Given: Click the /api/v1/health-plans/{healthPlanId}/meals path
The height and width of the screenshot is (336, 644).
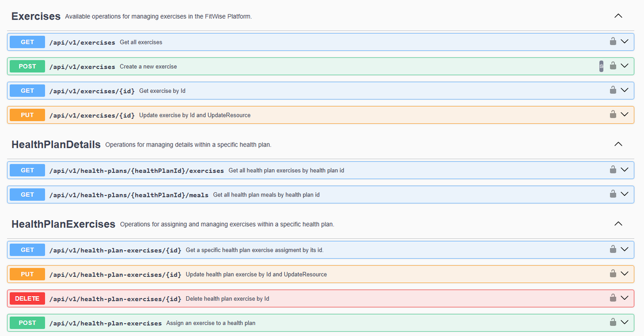Looking at the screenshot, I should pyautogui.click(x=129, y=195).
